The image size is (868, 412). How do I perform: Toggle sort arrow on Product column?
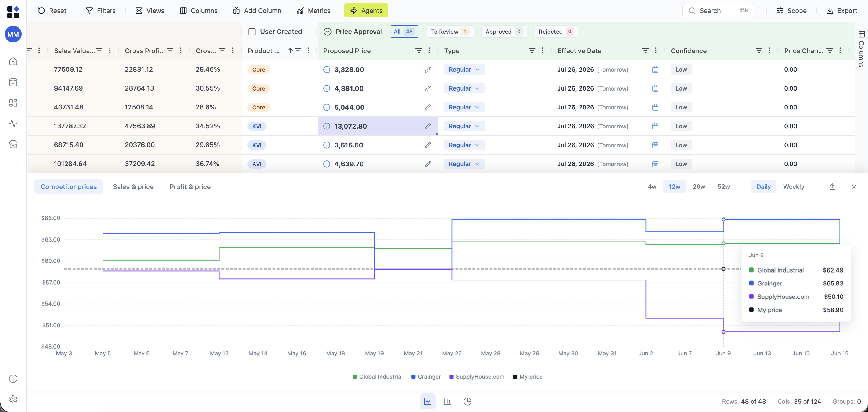point(290,50)
